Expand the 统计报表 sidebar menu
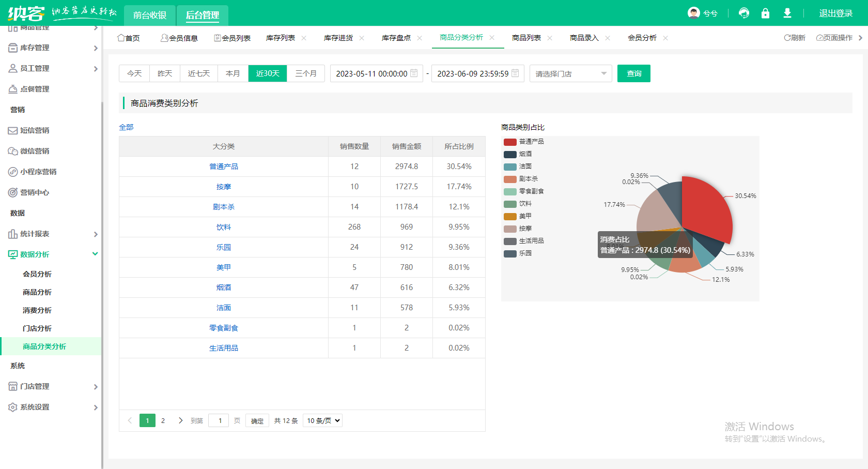 tap(52, 234)
